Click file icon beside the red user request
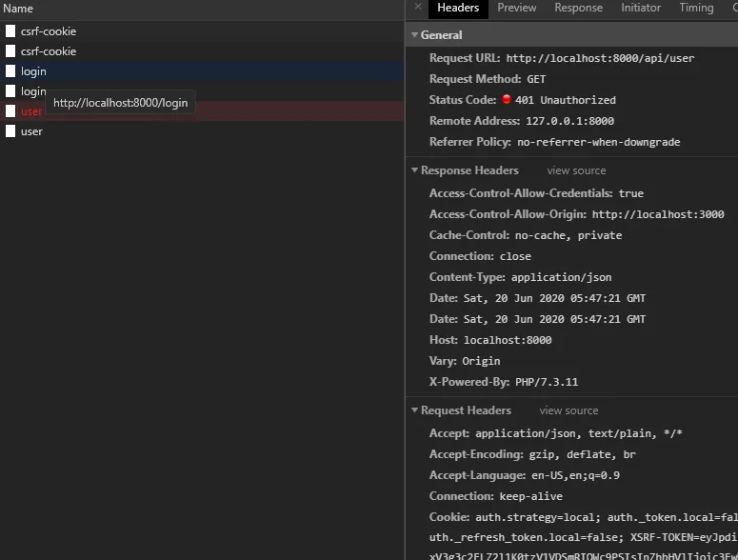 coord(10,111)
